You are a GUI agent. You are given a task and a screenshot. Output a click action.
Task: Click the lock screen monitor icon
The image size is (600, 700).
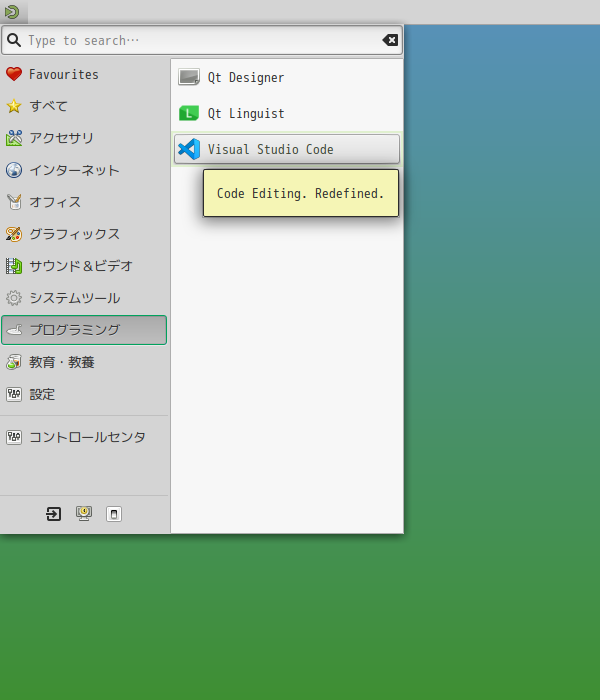(84, 514)
